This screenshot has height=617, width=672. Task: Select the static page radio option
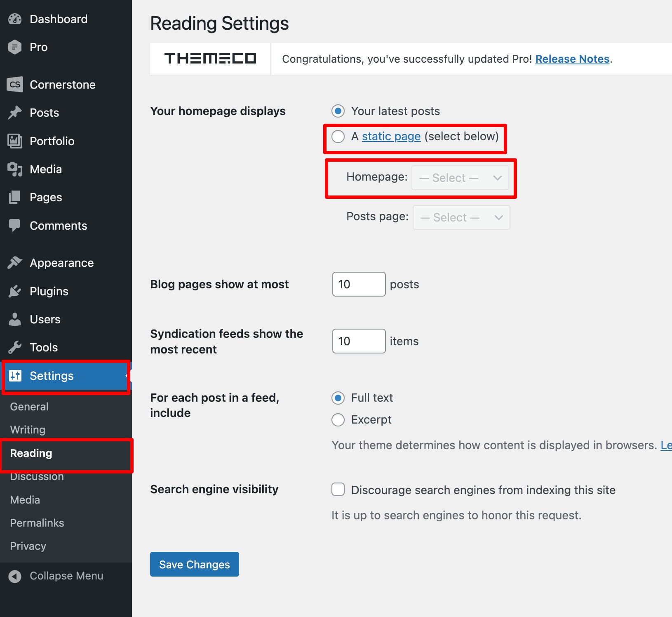coord(338,137)
